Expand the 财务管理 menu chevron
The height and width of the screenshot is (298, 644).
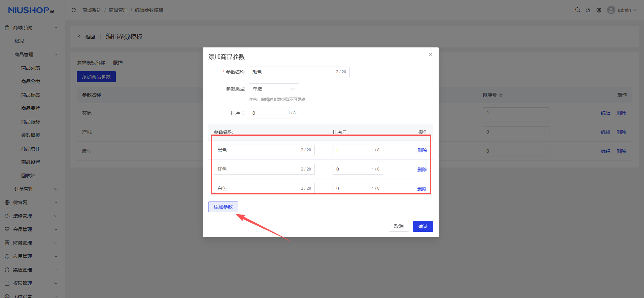[56, 243]
